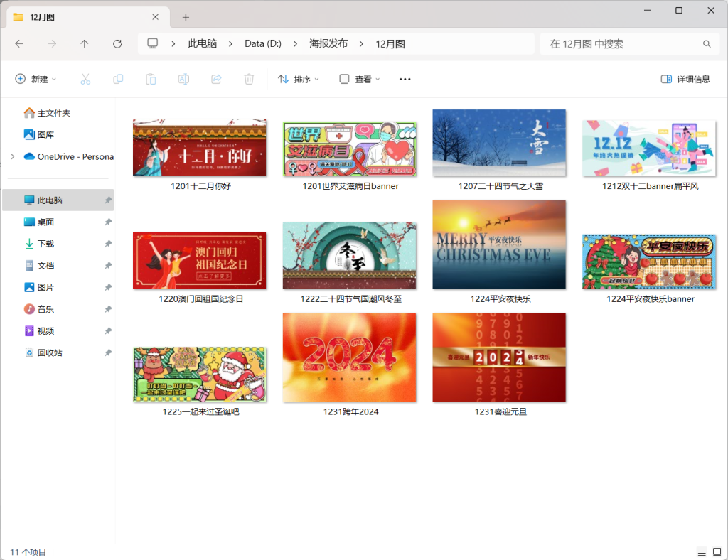Open a new tab with plus button
This screenshot has width=728, height=560.
click(186, 17)
